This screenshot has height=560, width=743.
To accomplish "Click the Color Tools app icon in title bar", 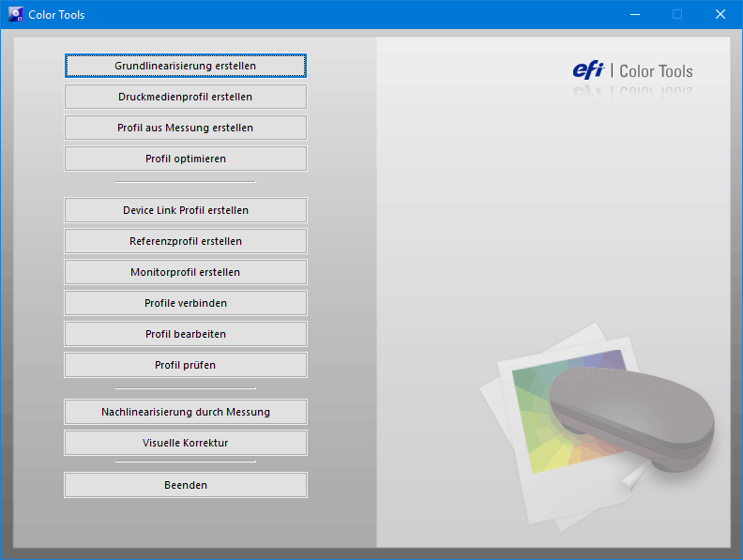I will [15, 14].
